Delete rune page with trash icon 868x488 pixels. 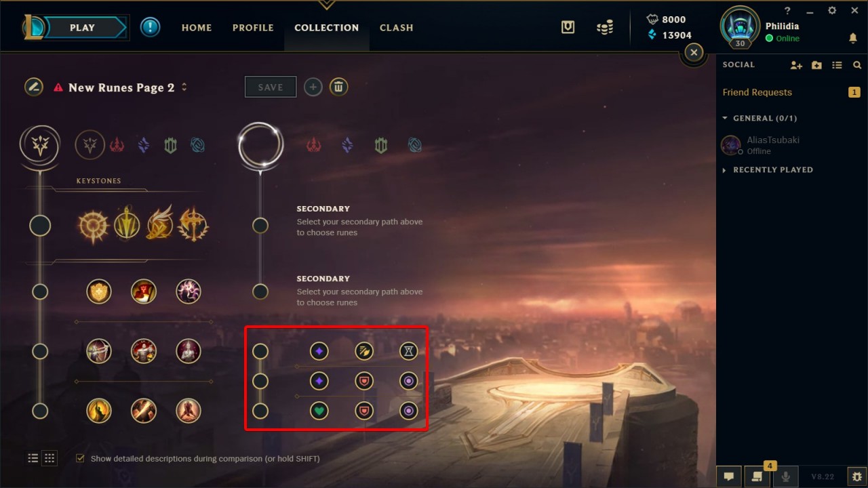pos(339,87)
